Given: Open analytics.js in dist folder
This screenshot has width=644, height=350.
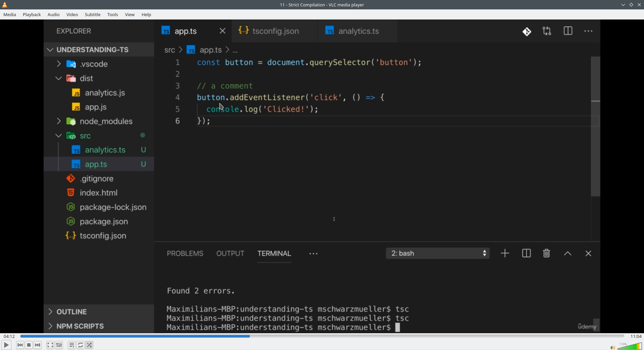Looking at the screenshot, I should [99, 93].
